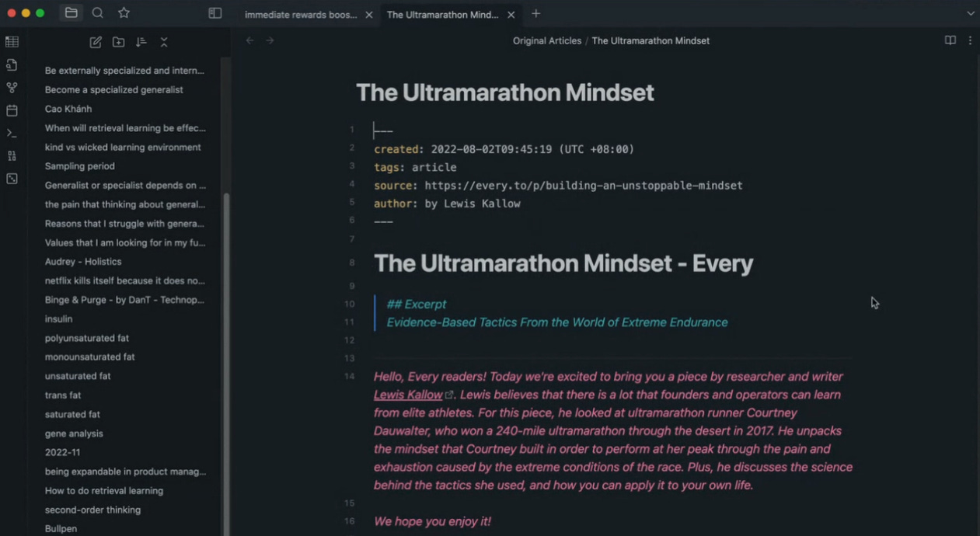Open 'the pain that thinking about general...'
Screen dimensions: 980x536
(x=124, y=204)
